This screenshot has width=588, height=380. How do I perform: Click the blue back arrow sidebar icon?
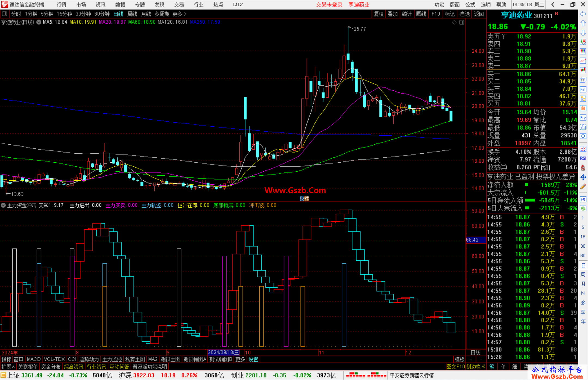(583, 14)
